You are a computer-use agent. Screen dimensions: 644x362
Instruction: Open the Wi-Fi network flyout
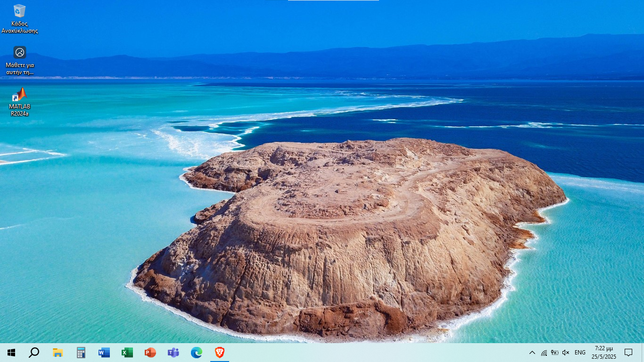pos(544,353)
